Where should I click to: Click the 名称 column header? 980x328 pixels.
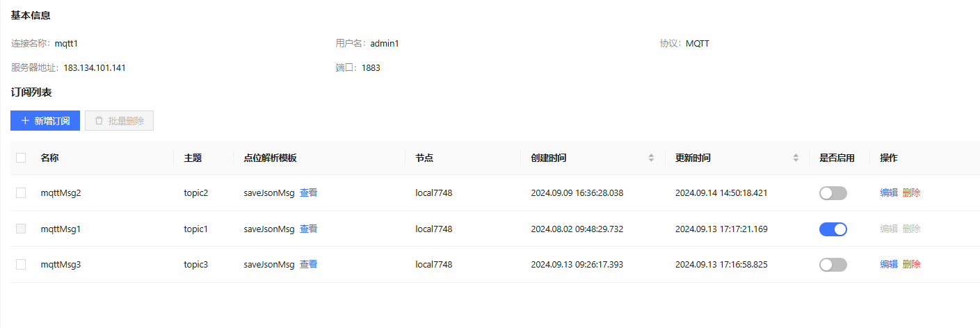49,158
